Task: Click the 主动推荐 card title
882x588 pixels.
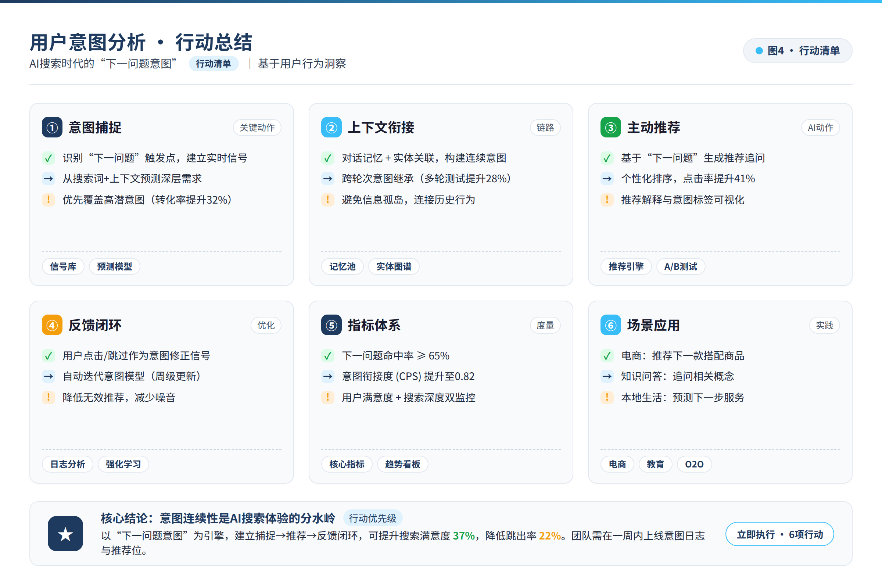Action: pos(653,128)
